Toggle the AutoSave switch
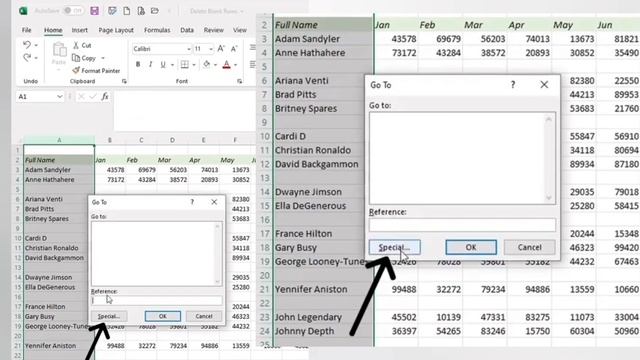The width and height of the screenshot is (640, 360). [73, 11]
